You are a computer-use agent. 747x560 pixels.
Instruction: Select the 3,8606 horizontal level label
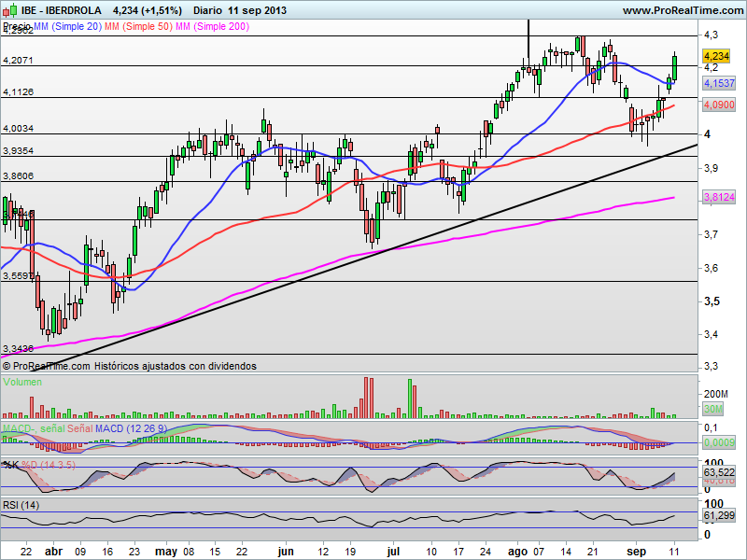point(18,176)
